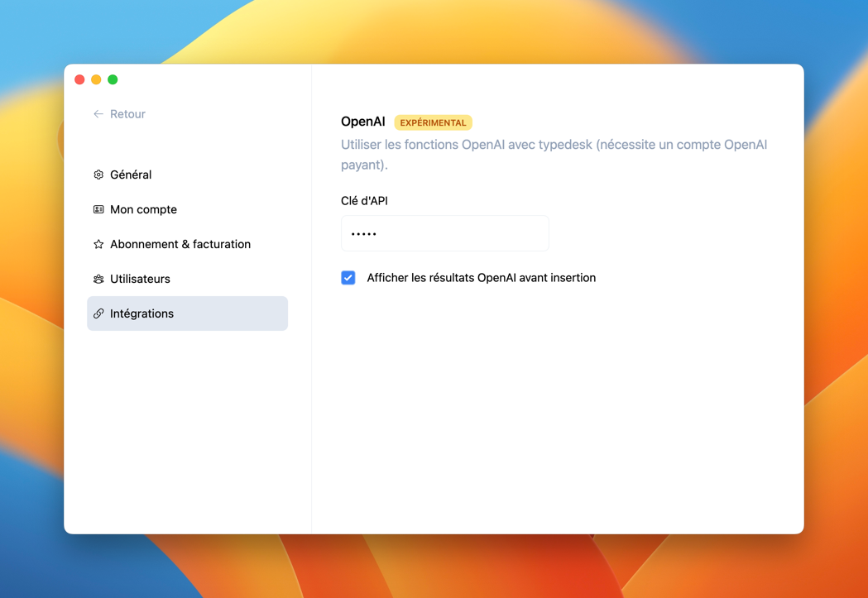Click the users icon beside Utilisateurs
Screen dimensions: 868x598
tap(98, 279)
